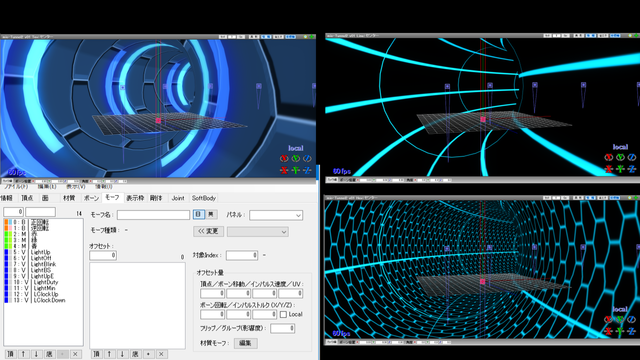Click blue Z move gizmo in bottom-right viewport
Image resolution: width=640 pixels, height=360 pixels.
(631, 331)
